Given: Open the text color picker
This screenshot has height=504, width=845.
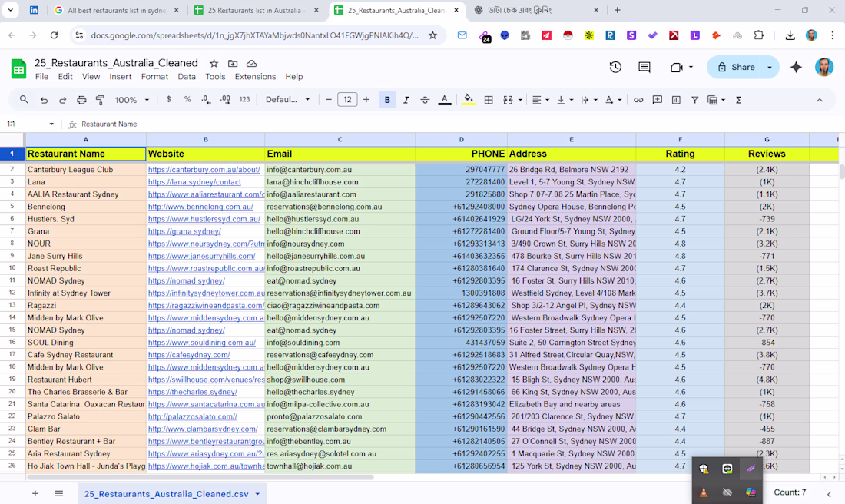Looking at the screenshot, I should [x=445, y=100].
